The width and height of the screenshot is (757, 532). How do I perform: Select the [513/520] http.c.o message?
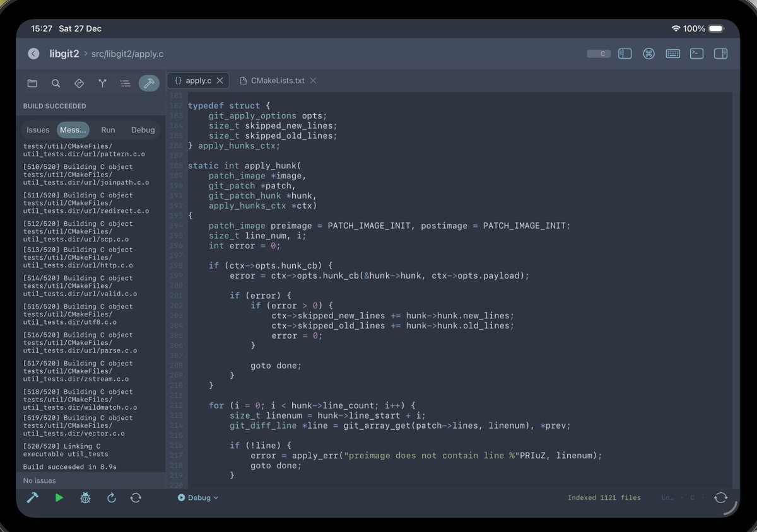pyautogui.click(x=78, y=257)
